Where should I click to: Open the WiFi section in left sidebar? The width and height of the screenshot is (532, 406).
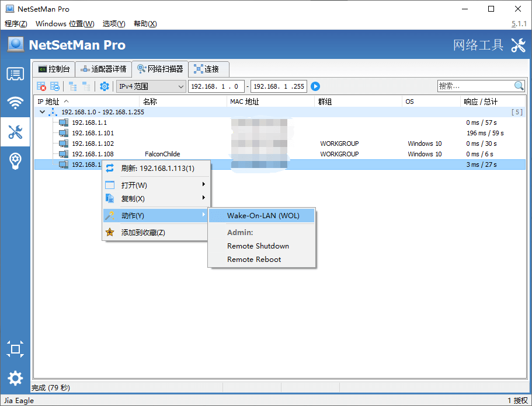[x=15, y=102]
